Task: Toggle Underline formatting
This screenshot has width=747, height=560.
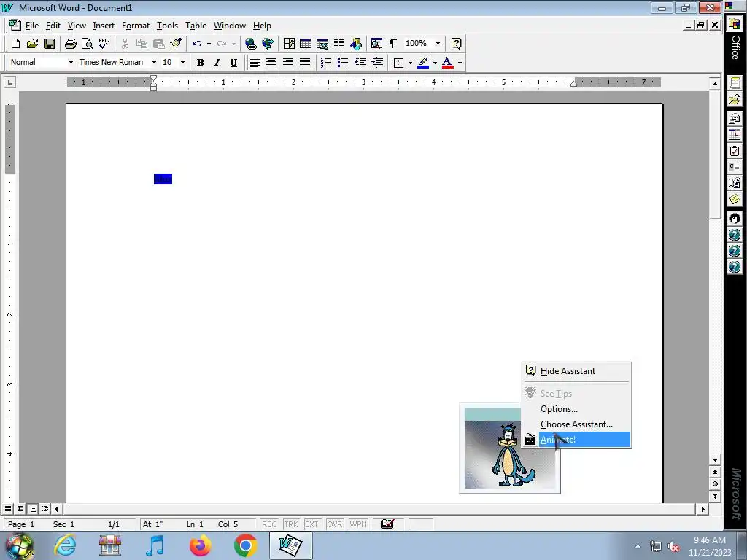Action: pyautogui.click(x=233, y=63)
